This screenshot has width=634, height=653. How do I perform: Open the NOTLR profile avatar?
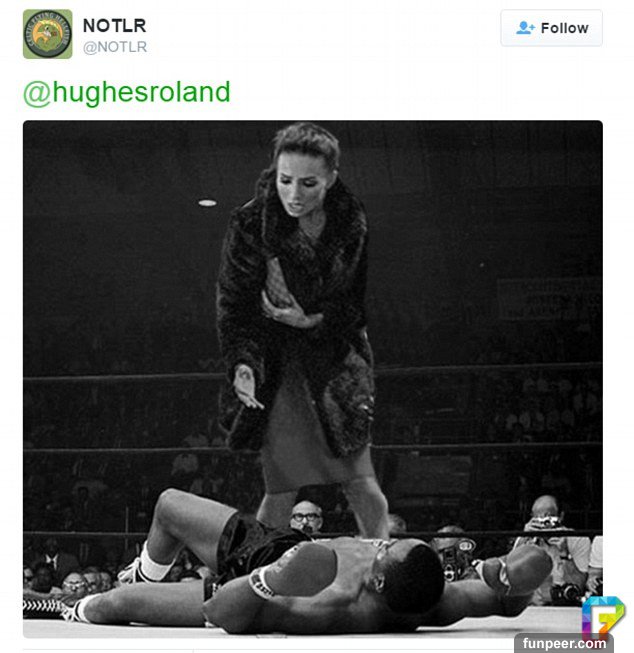point(47,34)
